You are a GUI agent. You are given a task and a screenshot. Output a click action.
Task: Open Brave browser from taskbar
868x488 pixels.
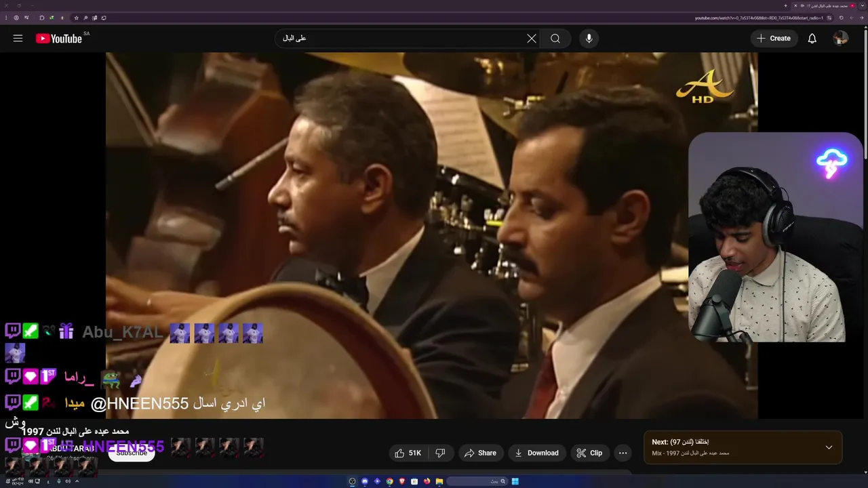tap(401, 481)
